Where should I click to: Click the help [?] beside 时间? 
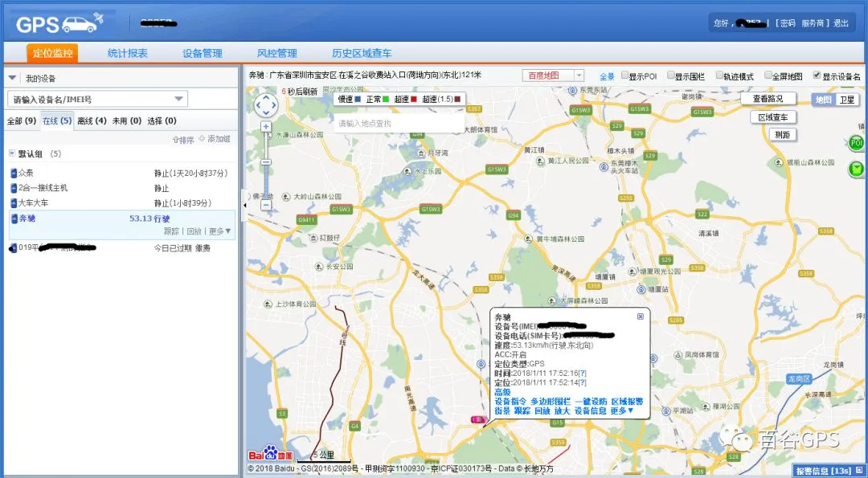[x=583, y=374]
